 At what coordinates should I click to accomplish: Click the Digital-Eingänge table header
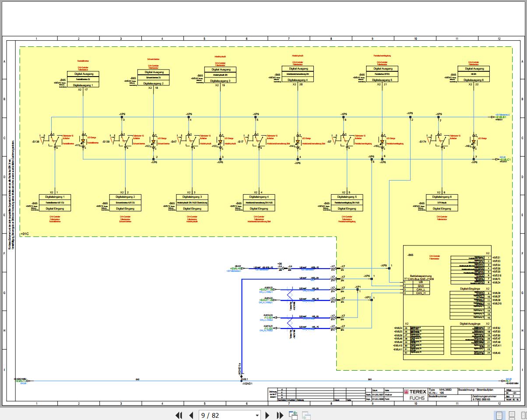471,289
